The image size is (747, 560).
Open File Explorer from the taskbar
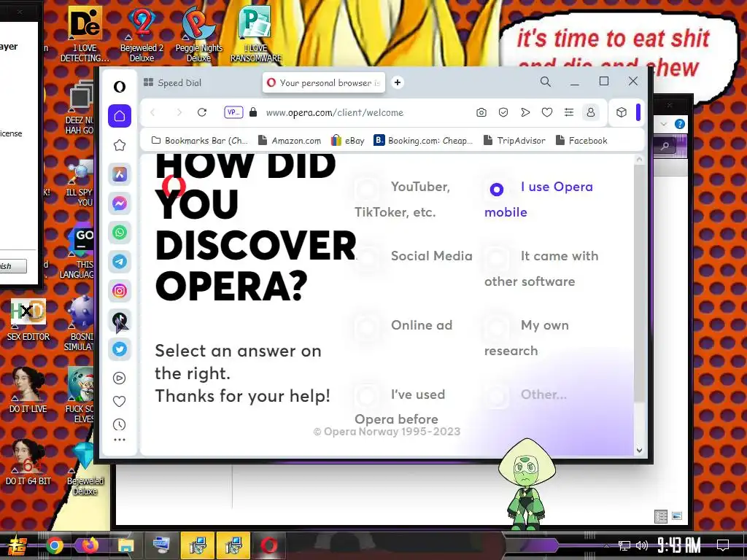pos(125,545)
